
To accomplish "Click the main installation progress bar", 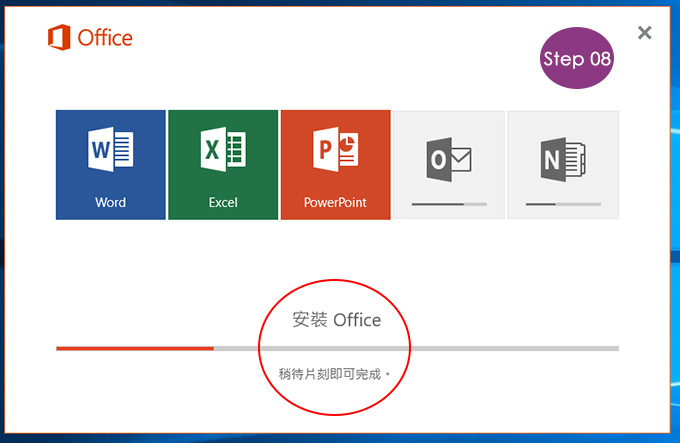I will click(337, 349).
